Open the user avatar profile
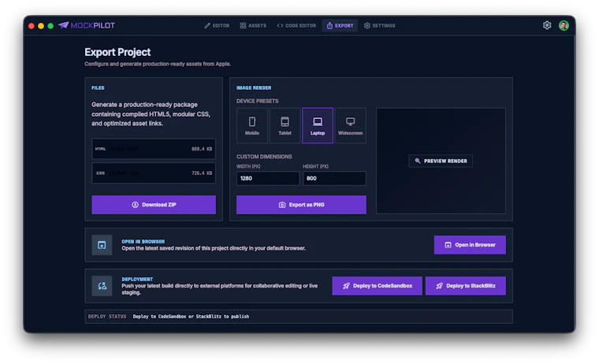The height and width of the screenshot is (364, 599). [564, 25]
